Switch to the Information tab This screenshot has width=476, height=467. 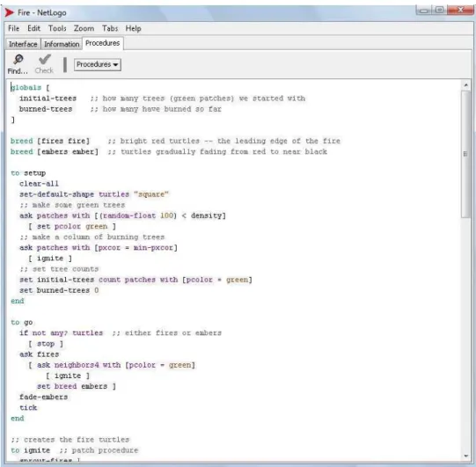62,44
